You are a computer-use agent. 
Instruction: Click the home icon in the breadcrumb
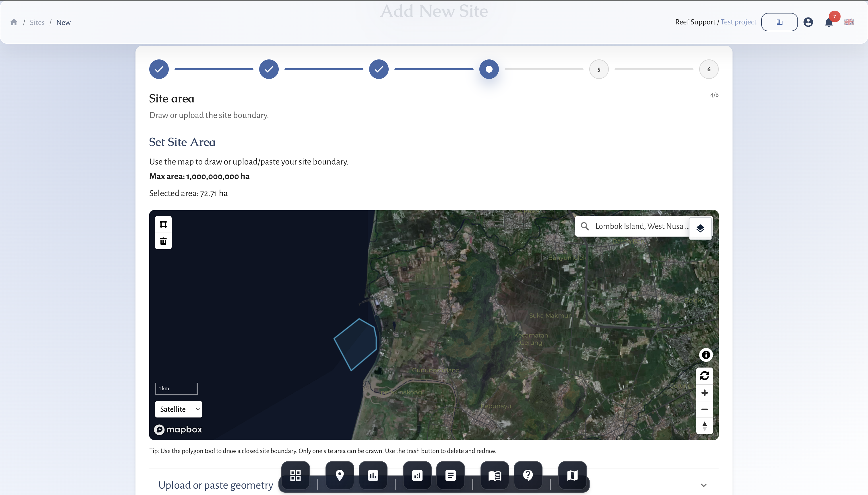coord(13,22)
